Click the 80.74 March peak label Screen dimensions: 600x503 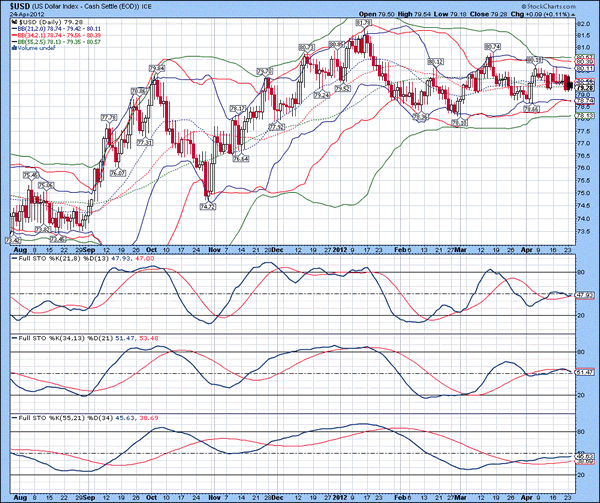pyautogui.click(x=492, y=45)
